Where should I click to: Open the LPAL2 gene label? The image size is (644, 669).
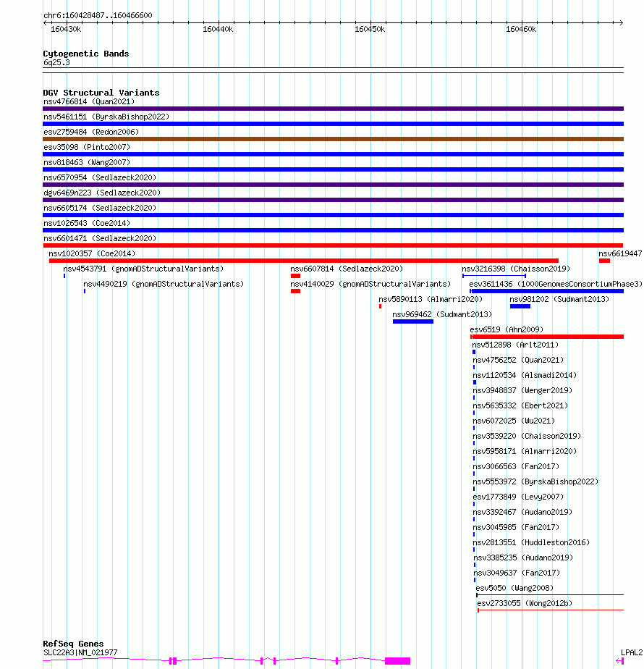[631, 653]
